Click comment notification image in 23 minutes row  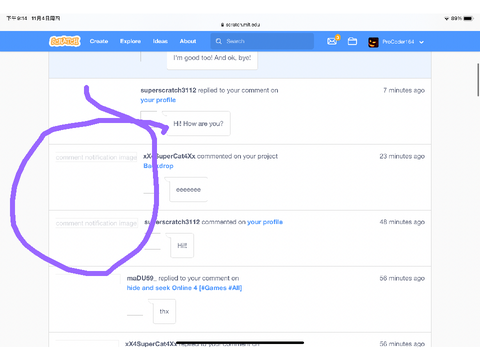(96, 157)
